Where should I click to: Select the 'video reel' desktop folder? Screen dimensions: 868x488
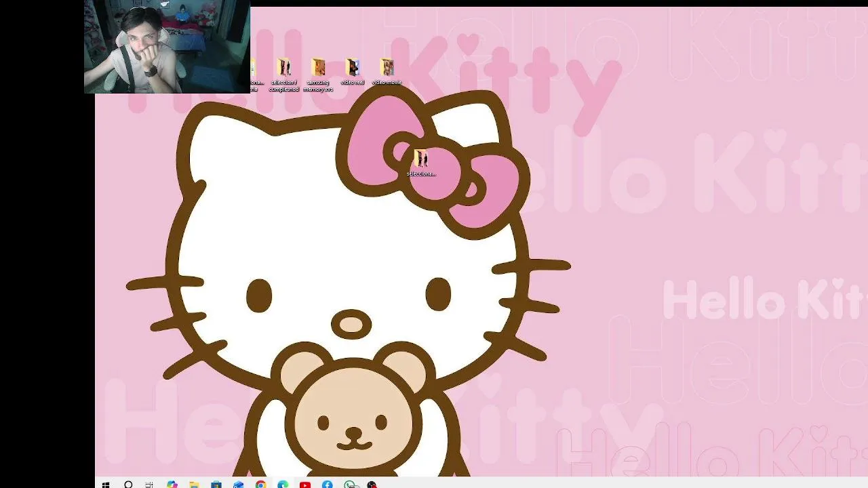353,72
